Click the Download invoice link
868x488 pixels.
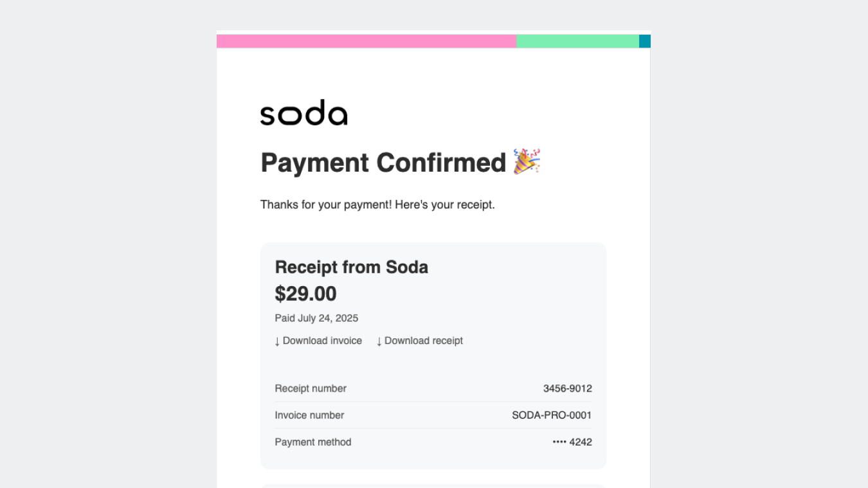pyautogui.click(x=322, y=341)
